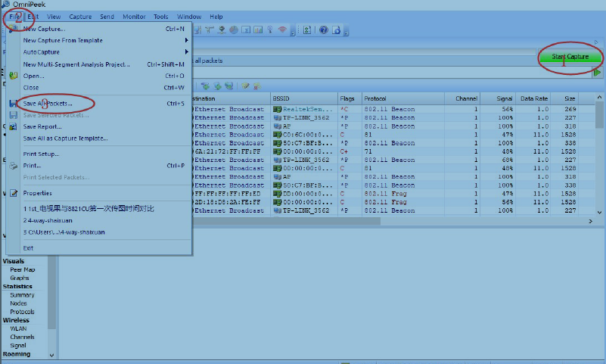Click the magnifier icon in main toolbar
Image resolution: width=606 pixels, height=364 pixels.
[270, 30]
